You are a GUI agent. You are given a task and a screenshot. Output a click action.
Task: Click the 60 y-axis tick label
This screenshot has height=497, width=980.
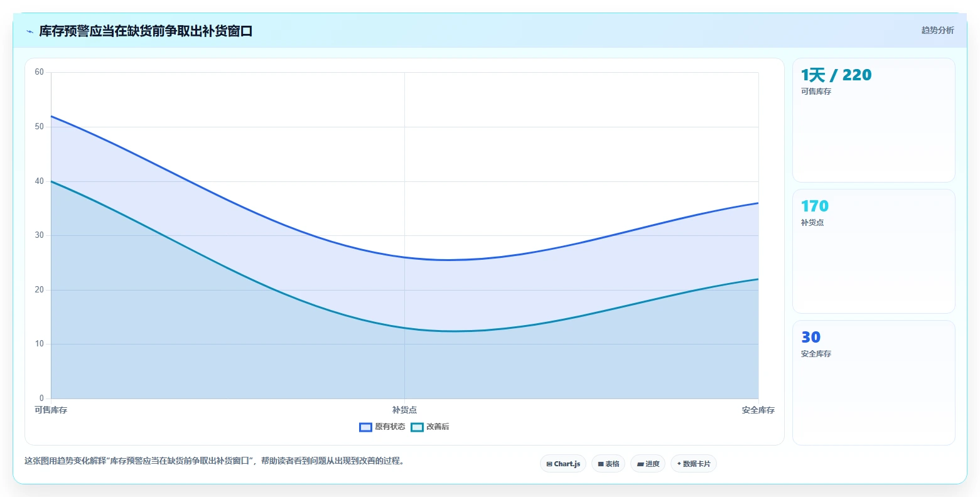tap(40, 72)
